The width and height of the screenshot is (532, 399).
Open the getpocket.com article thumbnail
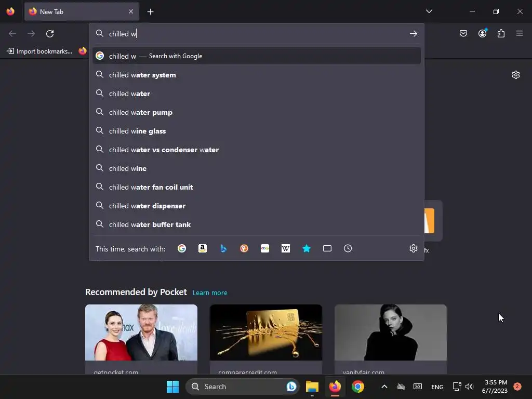141,332
